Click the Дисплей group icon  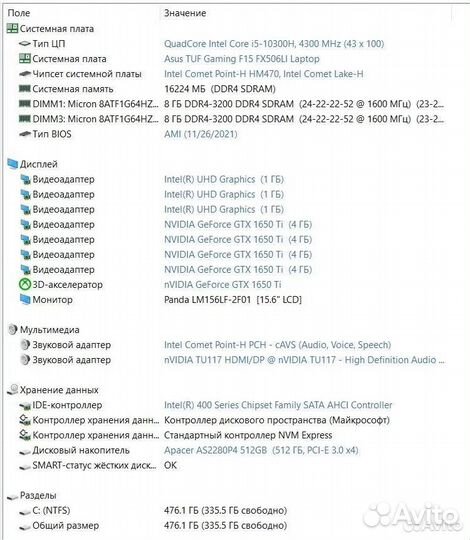[12, 164]
